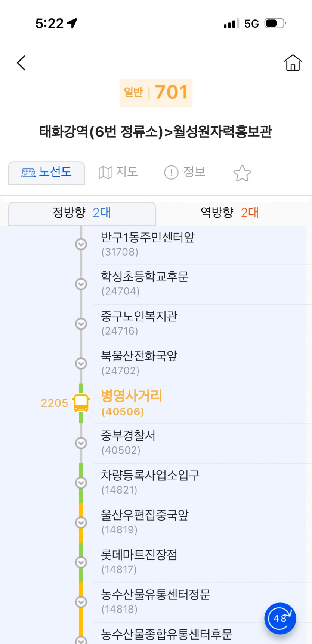Open the 노선도 route diagram tab
The height and width of the screenshot is (644, 312).
pos(47,173)
